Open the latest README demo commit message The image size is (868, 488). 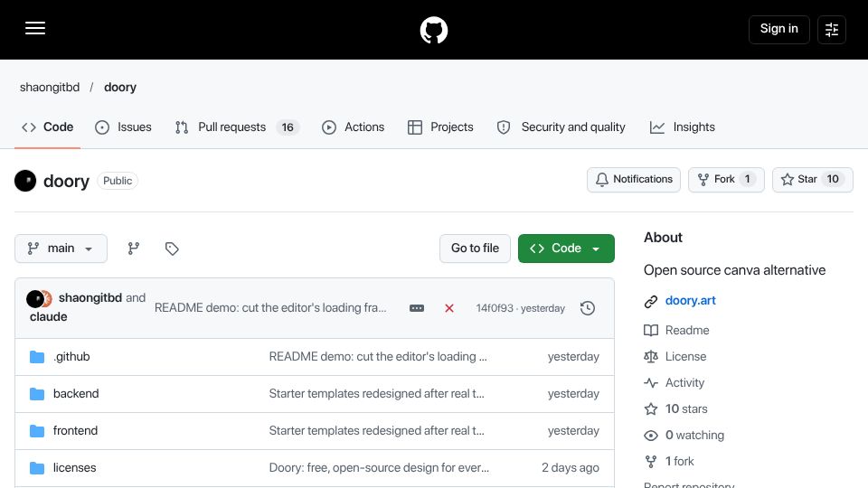coord(270,307)
